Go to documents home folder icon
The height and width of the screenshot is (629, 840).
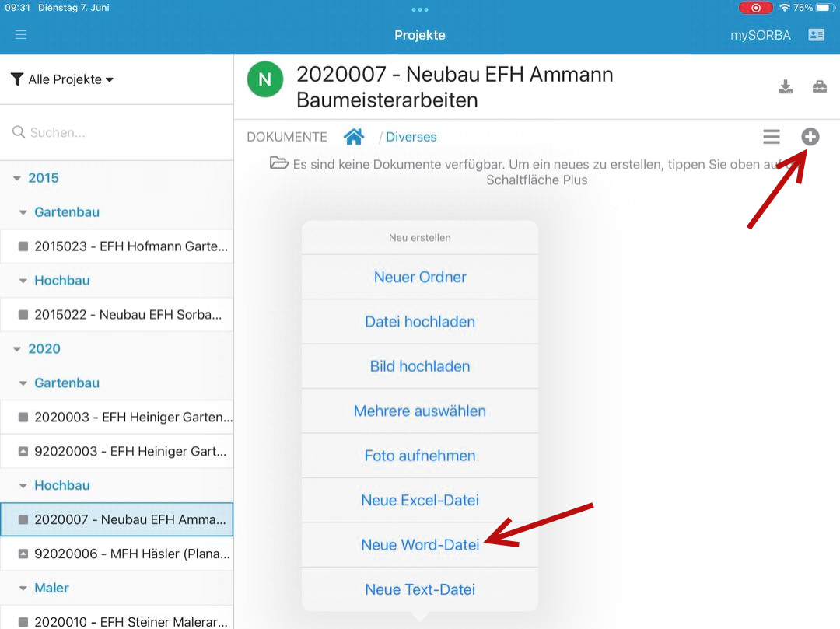click(354, 137)
